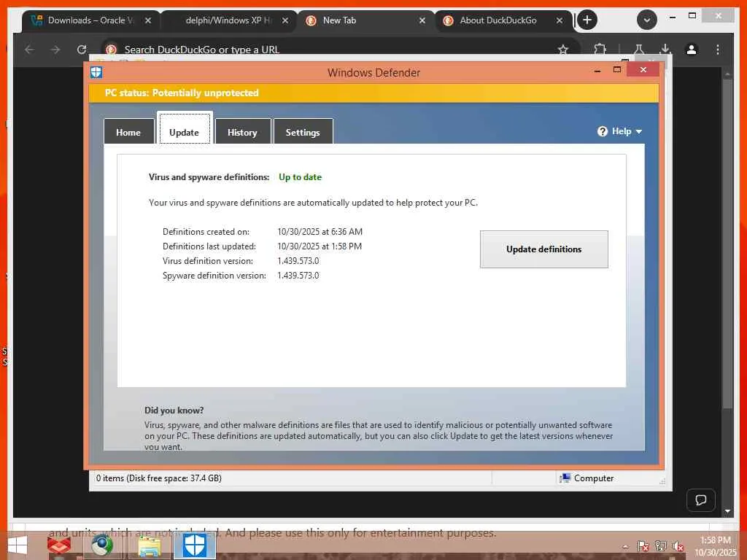Click the Computer icon in Explorer status bar
This screenshot has width=747, height=560.
(x=565, y=478)
